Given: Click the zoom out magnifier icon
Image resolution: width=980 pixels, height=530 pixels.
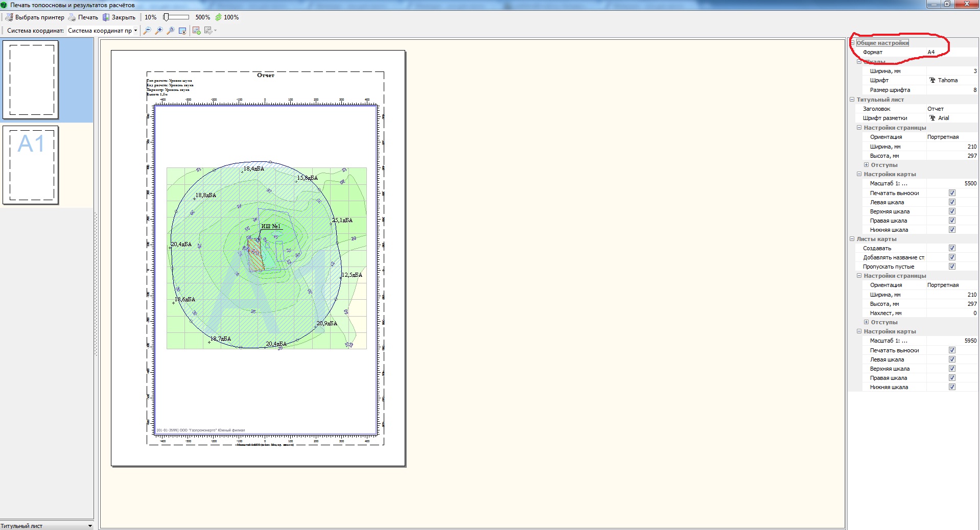Looking at the screenshot, I should click(x=147, y=31).
